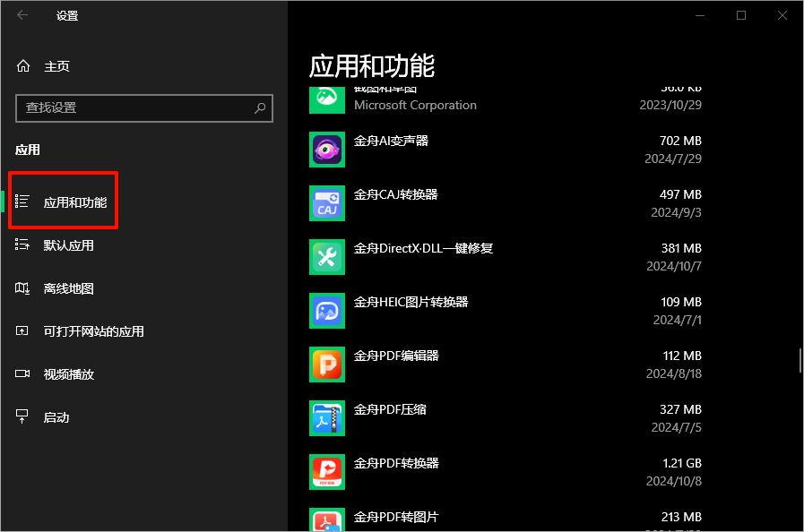Click the 默认应用 sidebar icon
Viewport: 804px width, 532px height.
click(x=22, y=244)
